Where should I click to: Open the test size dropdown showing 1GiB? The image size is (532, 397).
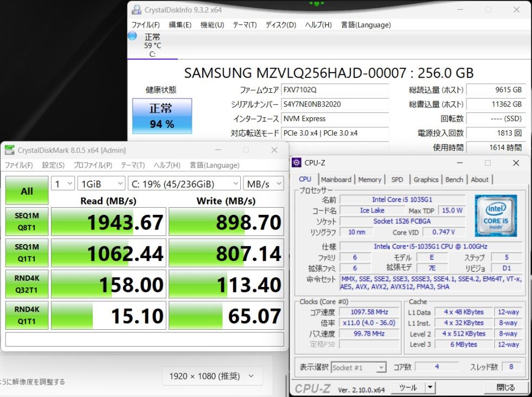[x=101, y=183]
